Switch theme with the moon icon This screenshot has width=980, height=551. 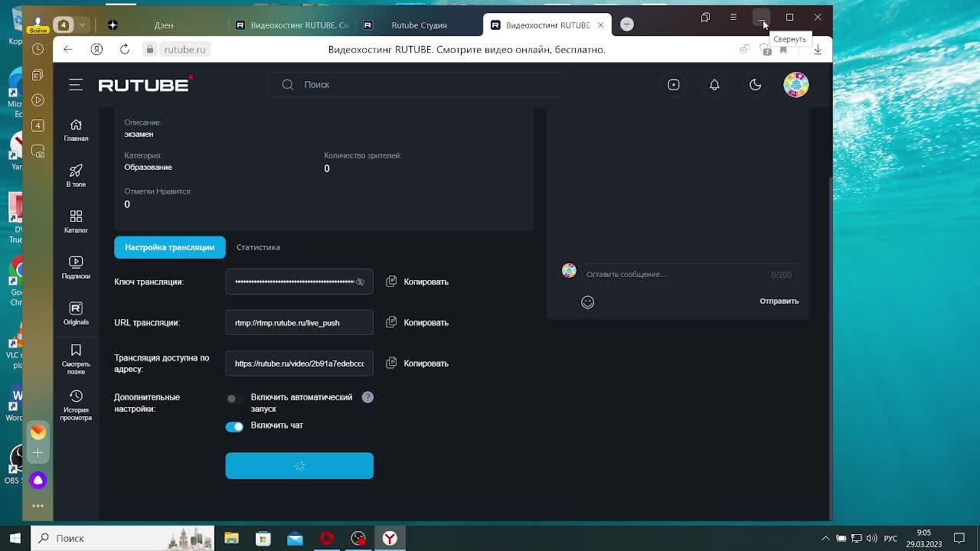(756, 85)
